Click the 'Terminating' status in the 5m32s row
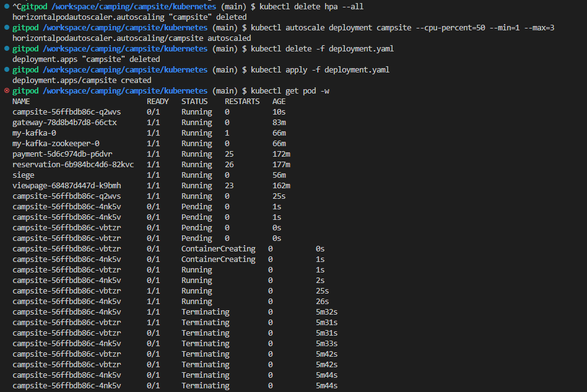587x392 pixels. click(205, 312)
